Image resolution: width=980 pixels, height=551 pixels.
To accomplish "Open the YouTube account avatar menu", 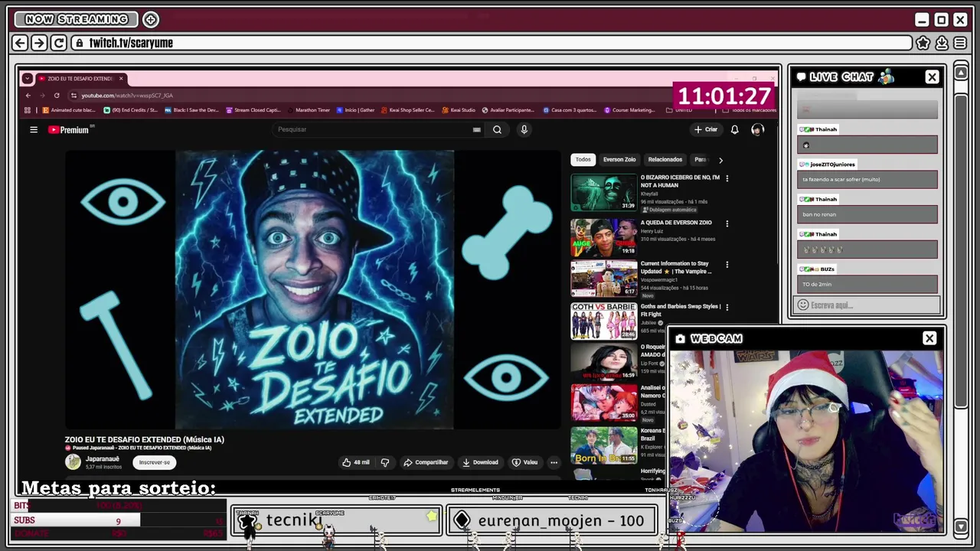I will pyautogui.click(x=757, y=130).
